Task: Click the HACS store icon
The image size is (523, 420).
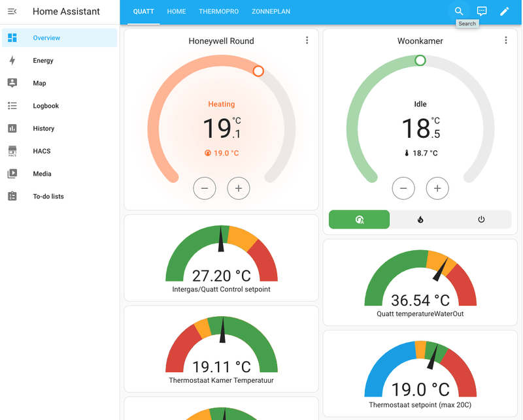Action: tap(12, 151)
